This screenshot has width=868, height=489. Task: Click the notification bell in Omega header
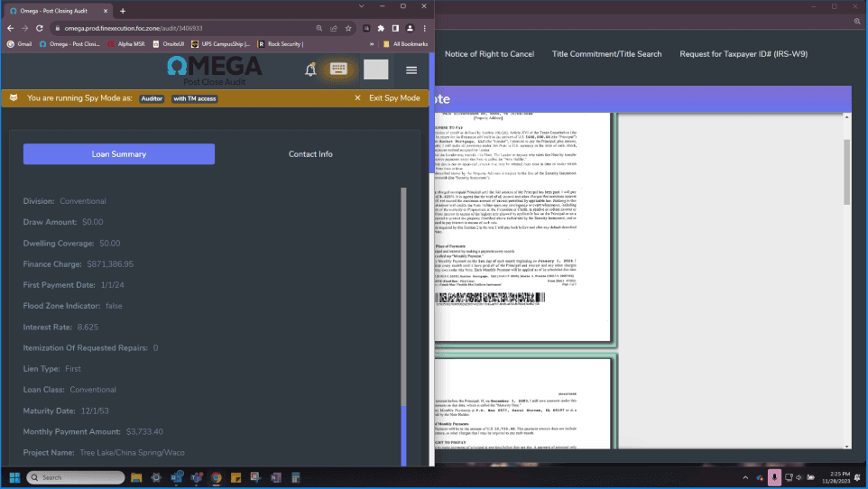pos(310,69)
